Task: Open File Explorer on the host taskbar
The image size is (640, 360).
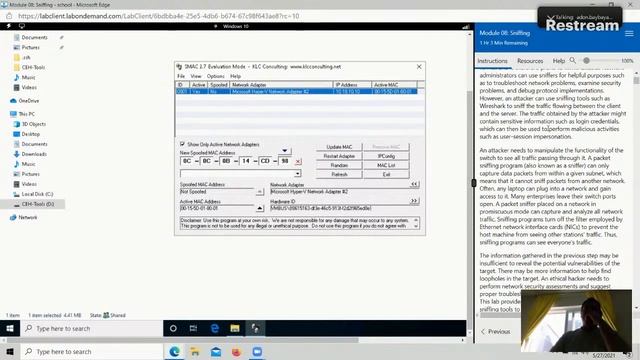Action: pyautogui.click(x=195, y=351)
